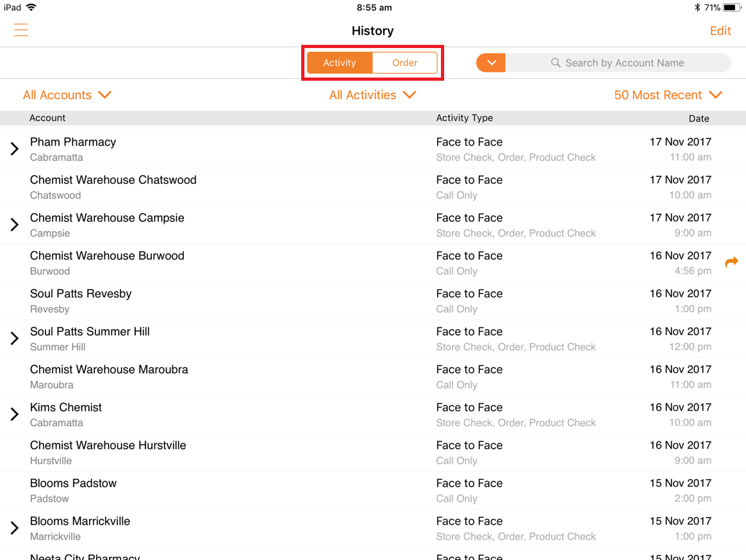The width and height of the screenshot is (746, 560).
Task: Click the battery indicator icon
Action: [732, 7]
